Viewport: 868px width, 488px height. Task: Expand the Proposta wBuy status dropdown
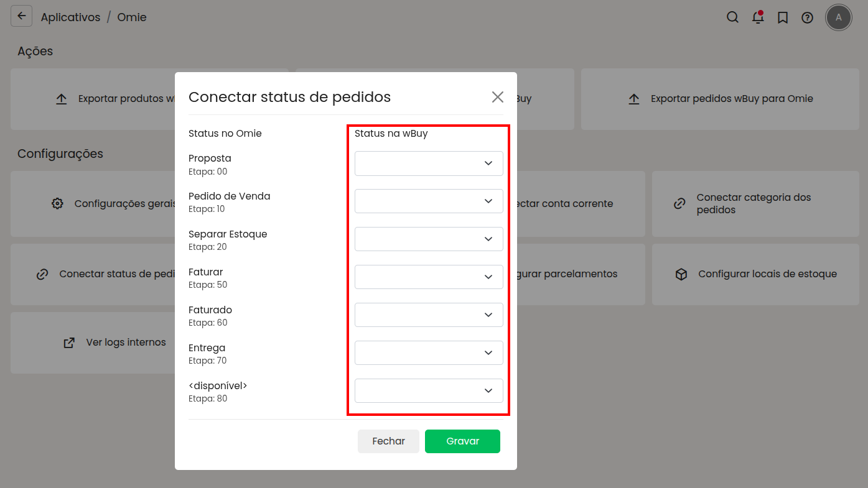point(429,163)
